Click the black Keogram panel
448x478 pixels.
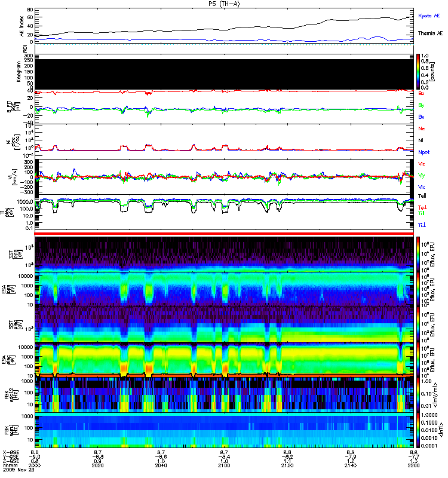(224, 74)
